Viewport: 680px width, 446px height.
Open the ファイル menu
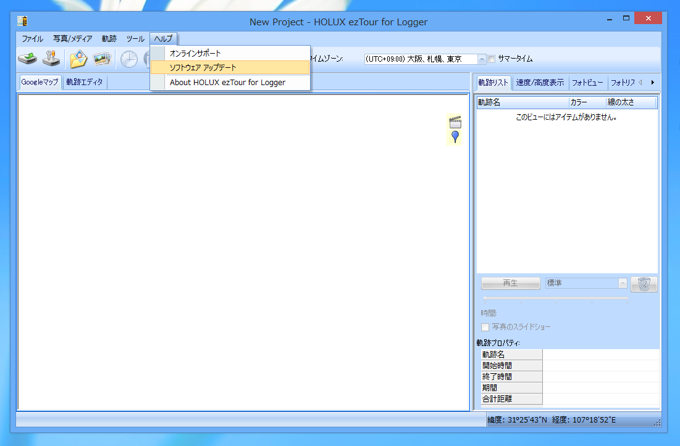pyautogui.click(x=33, y=39)
